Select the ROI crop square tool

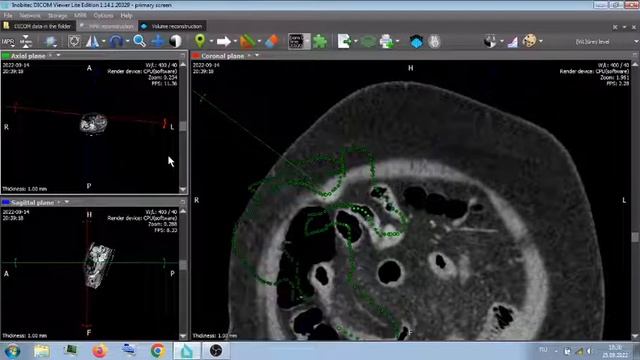pos(74,41)
